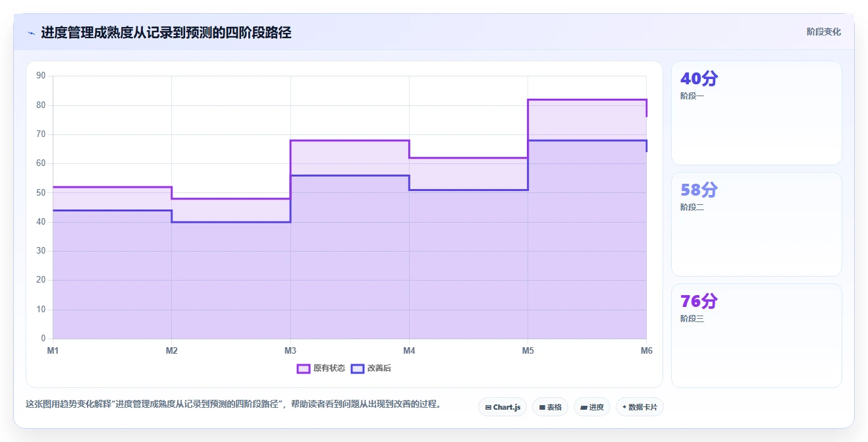The height and width of the screenshot is (442, 868).
Task: Click the M6 x-axis label
Action: coord(647,350)
